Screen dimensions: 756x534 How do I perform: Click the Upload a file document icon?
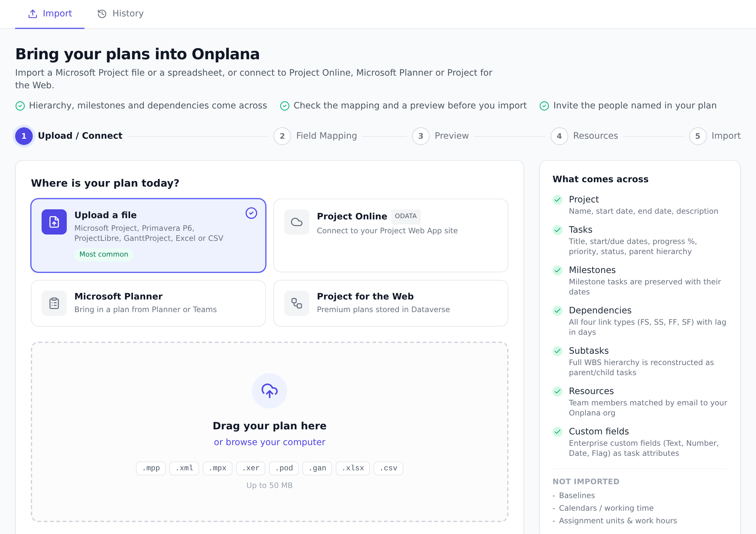(54, 222)
